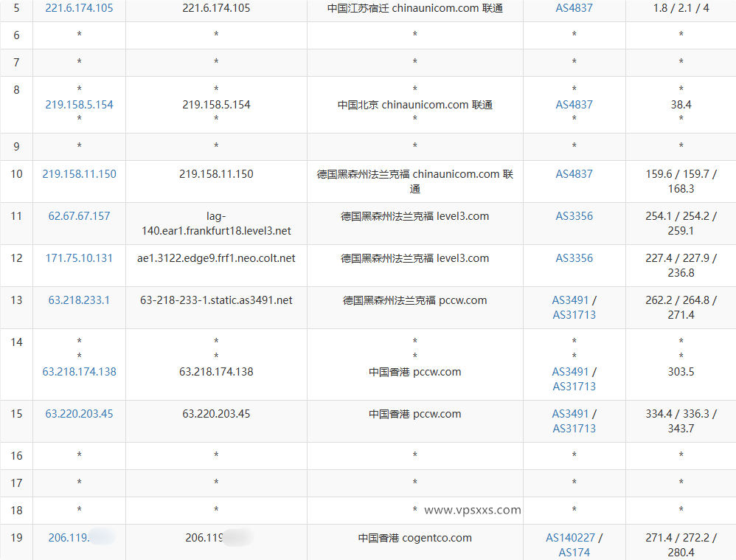Click the 63.218.174.138 IP link
This screenshot has width=736, height=560.
click(79, 372)
